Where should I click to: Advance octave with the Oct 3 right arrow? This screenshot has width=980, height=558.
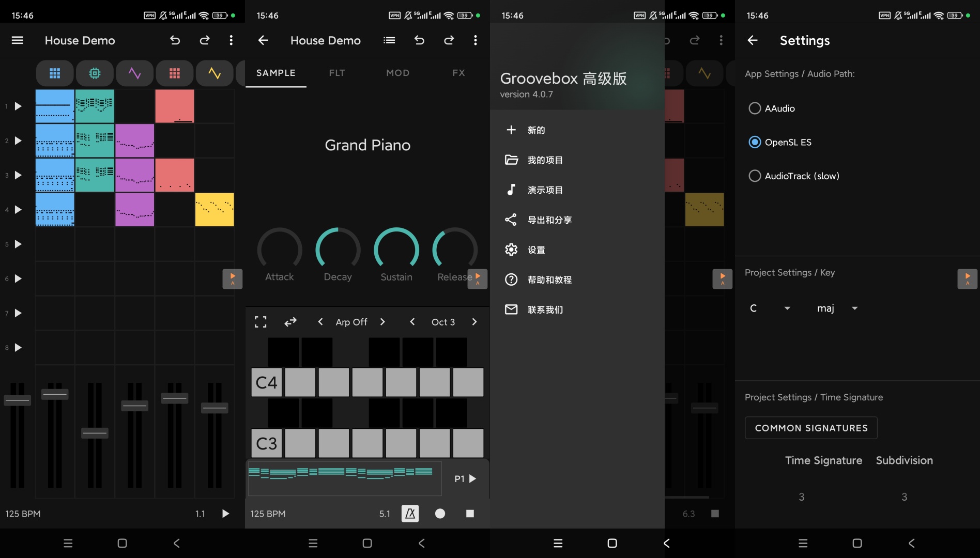[474, 321]
